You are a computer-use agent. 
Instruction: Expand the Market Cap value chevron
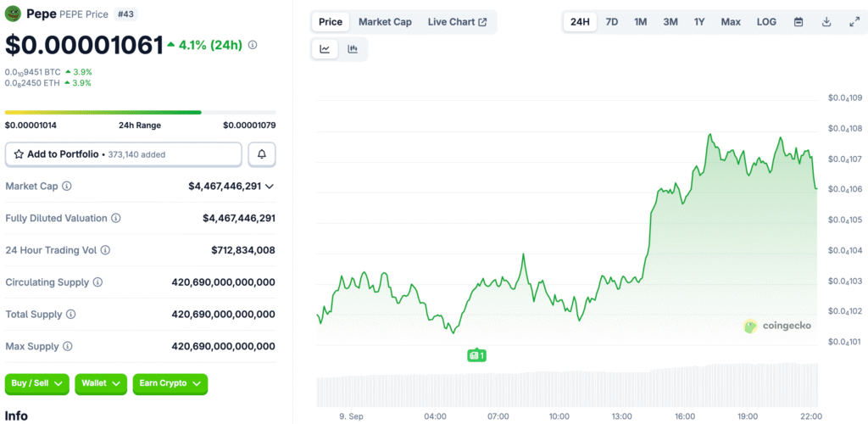click(269, 187)
